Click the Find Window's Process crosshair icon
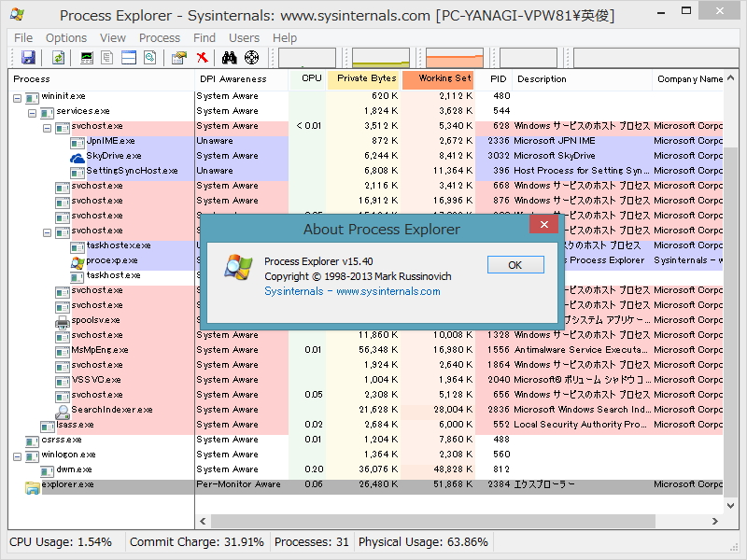Screen dimensions: 747x560 [250, 56]
